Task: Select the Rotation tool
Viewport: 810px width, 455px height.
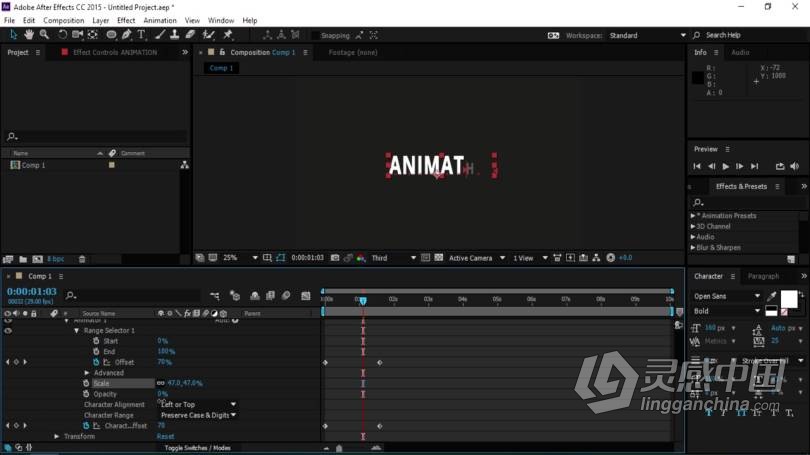Action: [62, 35]
